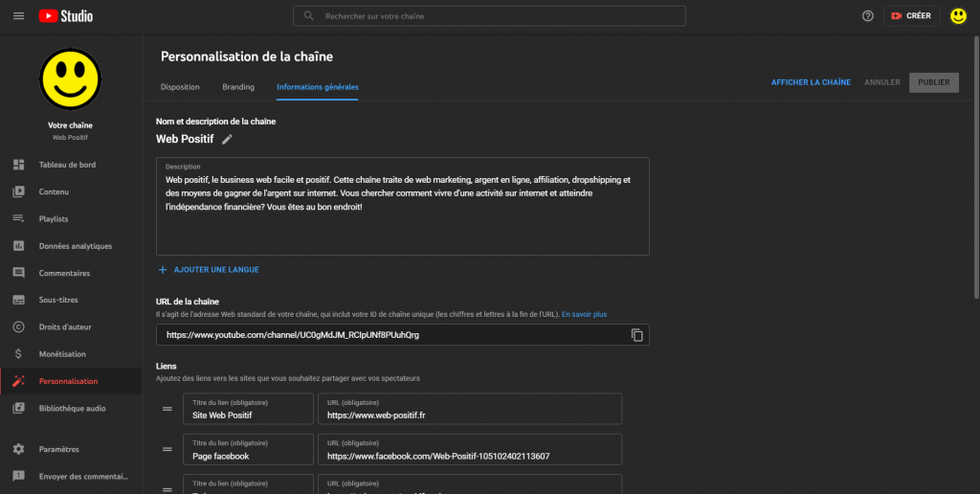Go to Données analytiques section
The width and height of the screenshot is (980, 494).
pyautogui.click(x=76, y=246)
